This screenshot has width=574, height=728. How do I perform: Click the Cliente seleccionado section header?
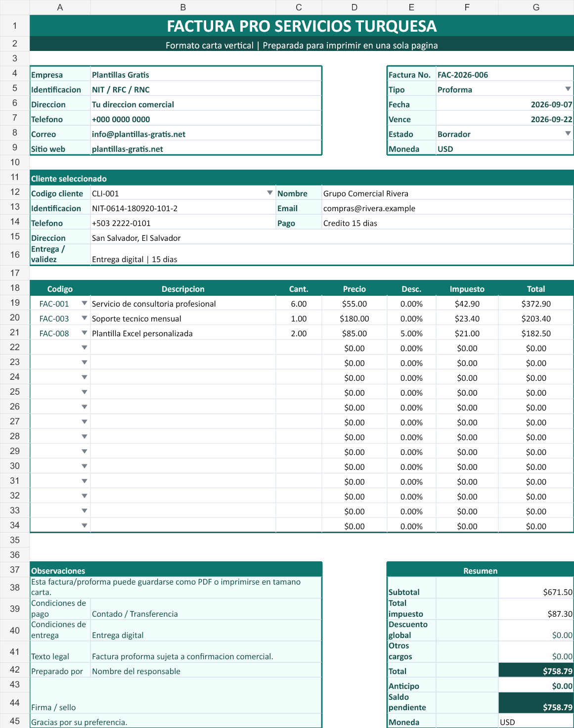(x=302, y=178)
